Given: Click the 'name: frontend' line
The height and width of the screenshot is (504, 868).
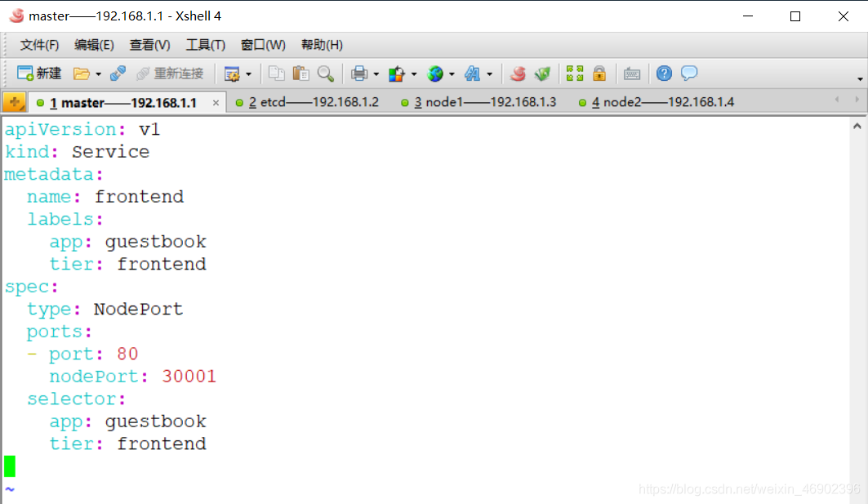Looking at the screenshot, I should click(x=105, y=197).
